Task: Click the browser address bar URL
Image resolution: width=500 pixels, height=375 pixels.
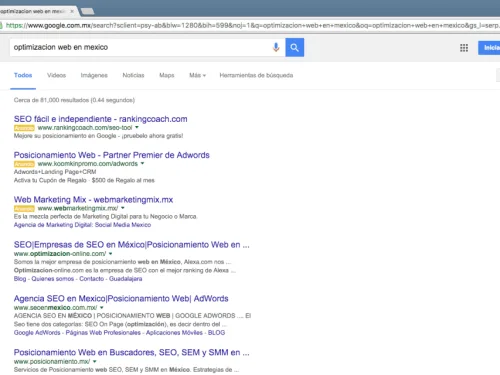Action: (252, 25)
